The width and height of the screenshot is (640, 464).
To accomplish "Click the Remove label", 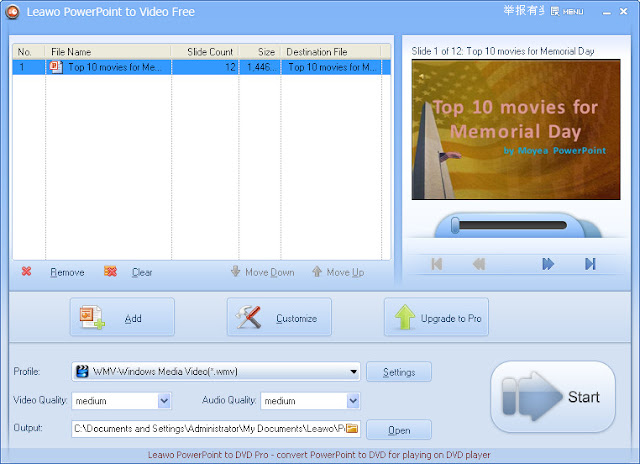I will 67,272.
